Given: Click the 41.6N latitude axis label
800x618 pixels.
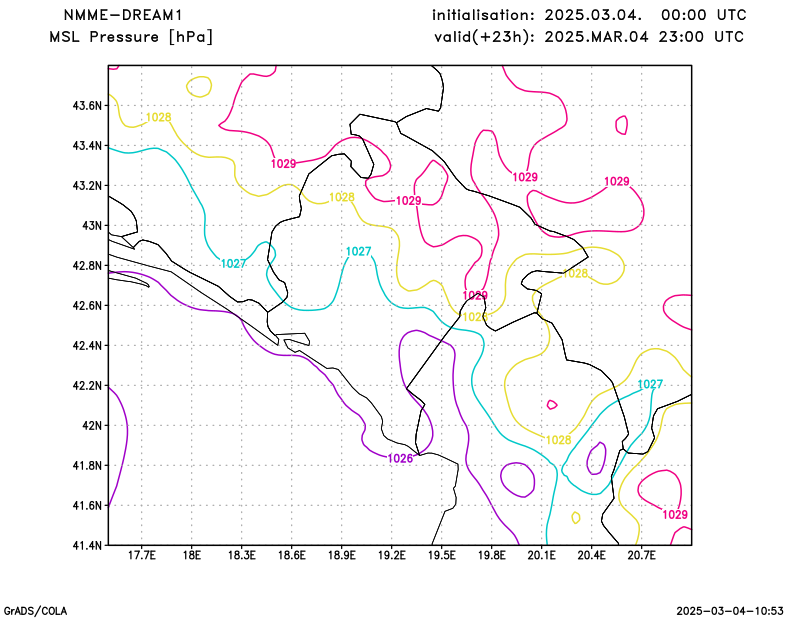Looking at the screenshot, I should point(87,506).
